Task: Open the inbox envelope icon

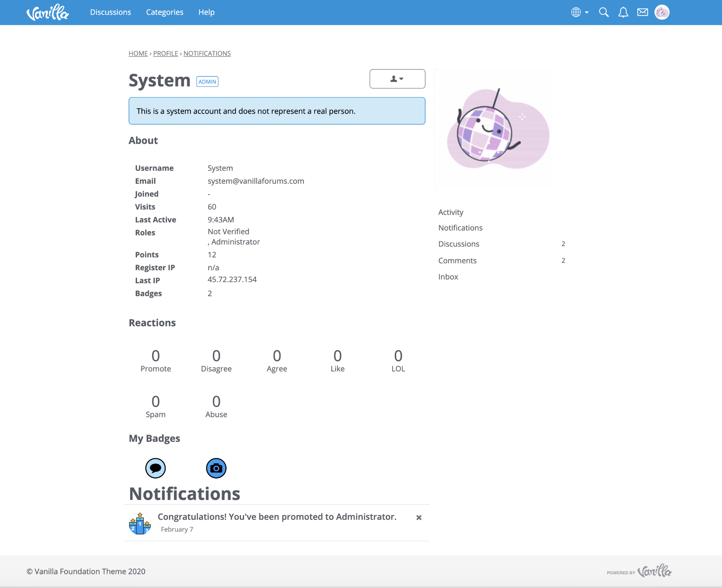Action: coord(643,12)
